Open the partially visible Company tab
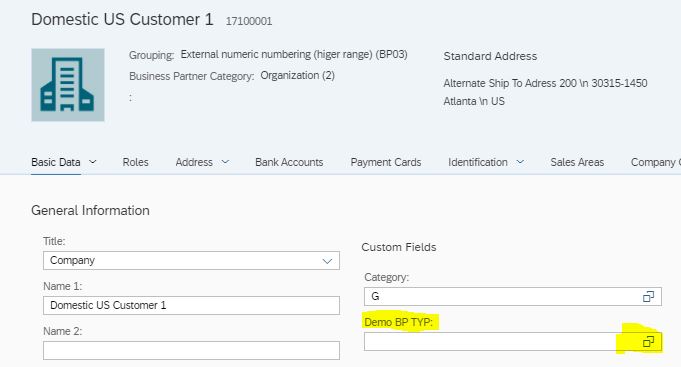The height and width of the screenshot is (367, 681). [x=655, y=162]
